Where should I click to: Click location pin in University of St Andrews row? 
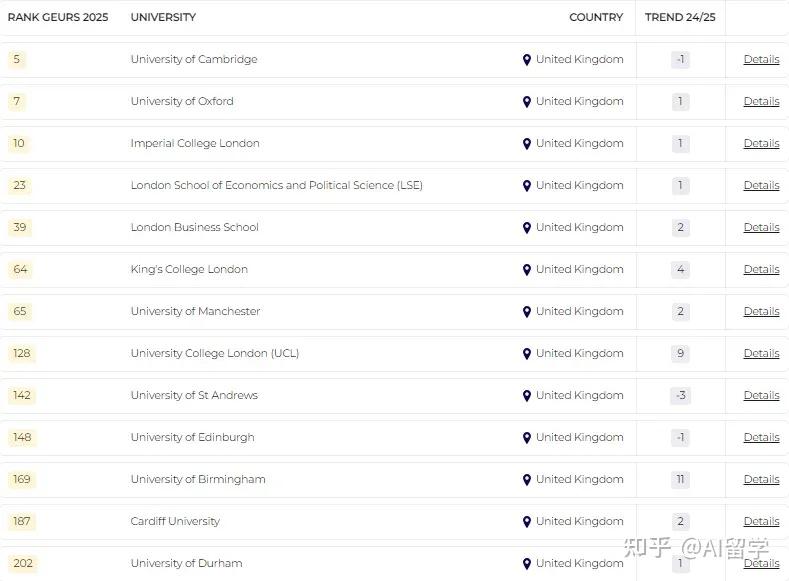(527, 396)
